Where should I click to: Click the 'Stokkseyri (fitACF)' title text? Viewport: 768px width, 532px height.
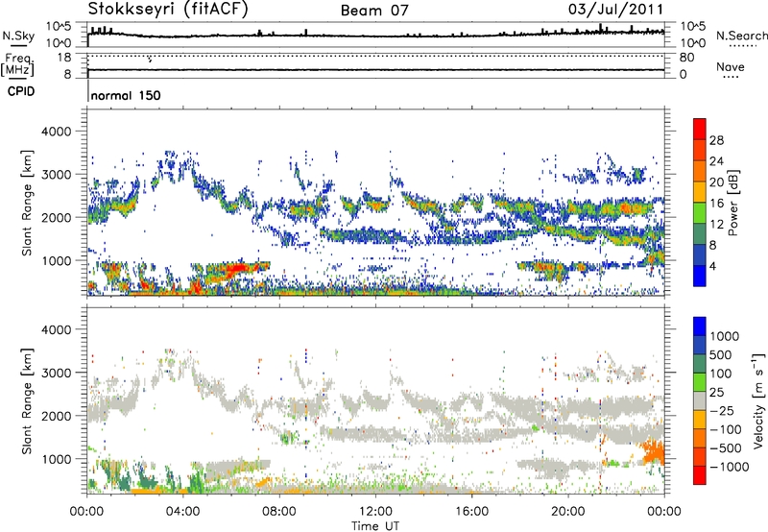click(168, 9)
